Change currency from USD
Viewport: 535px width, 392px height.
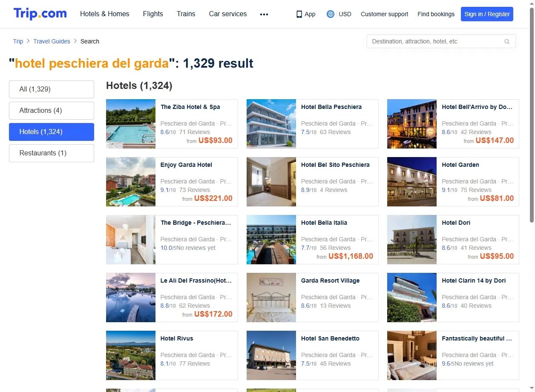coord(345,14)
